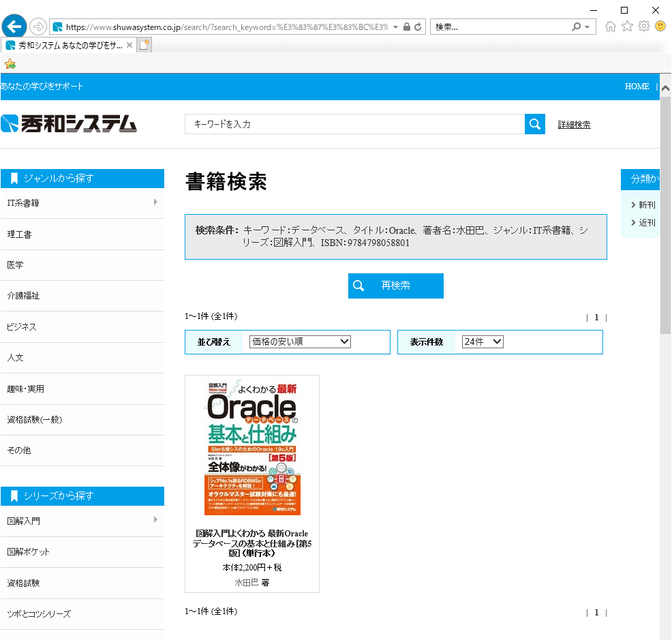The image size is (672, 640).
Task: Open the 詳細検索 advanced search link
Action: click(x=574, y=124)
